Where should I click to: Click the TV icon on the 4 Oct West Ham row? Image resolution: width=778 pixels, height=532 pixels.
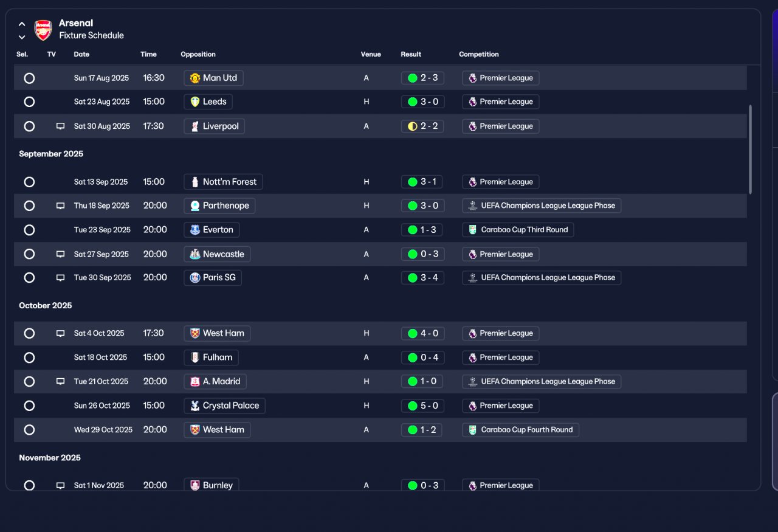point(60,334)
